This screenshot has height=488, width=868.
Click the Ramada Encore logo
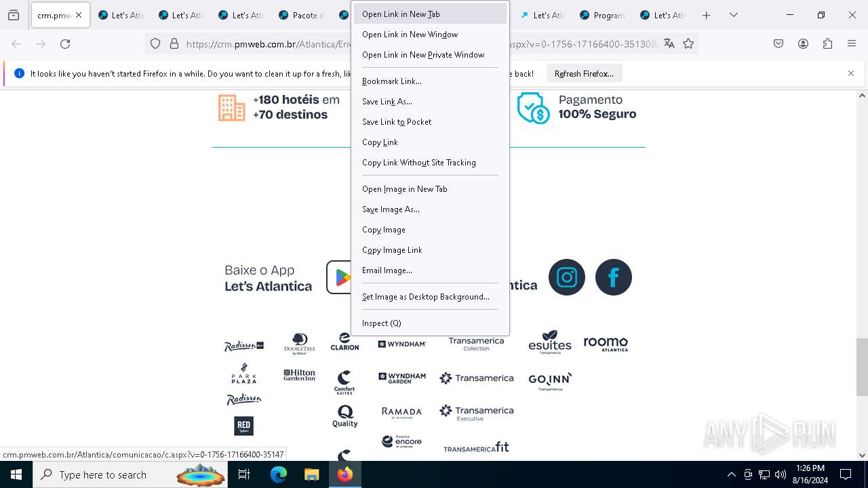tap(402, 441)
